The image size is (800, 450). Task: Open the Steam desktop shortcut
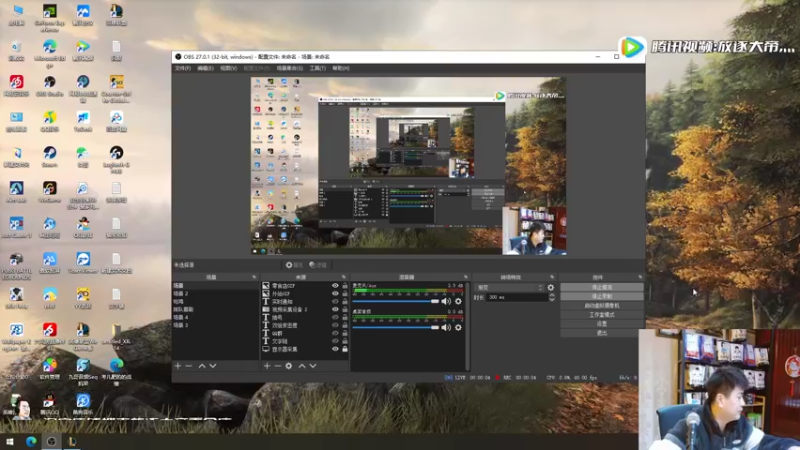49,157
